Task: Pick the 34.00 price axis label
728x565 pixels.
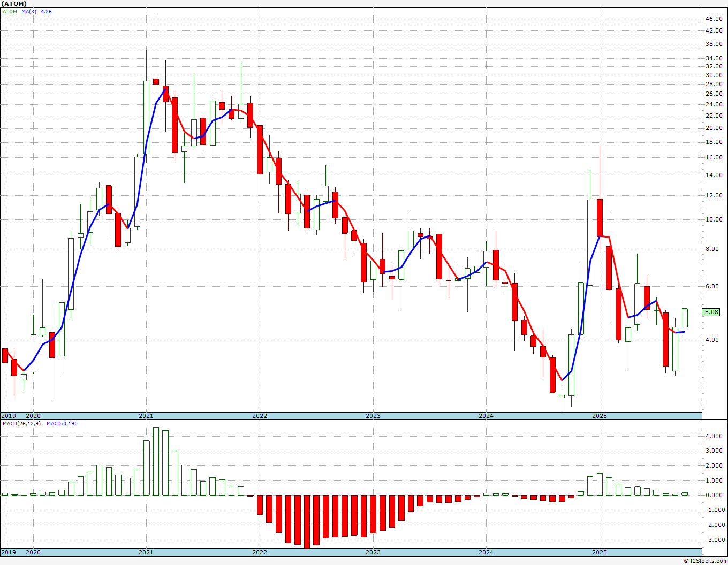Action: click(x=714, y=58)
